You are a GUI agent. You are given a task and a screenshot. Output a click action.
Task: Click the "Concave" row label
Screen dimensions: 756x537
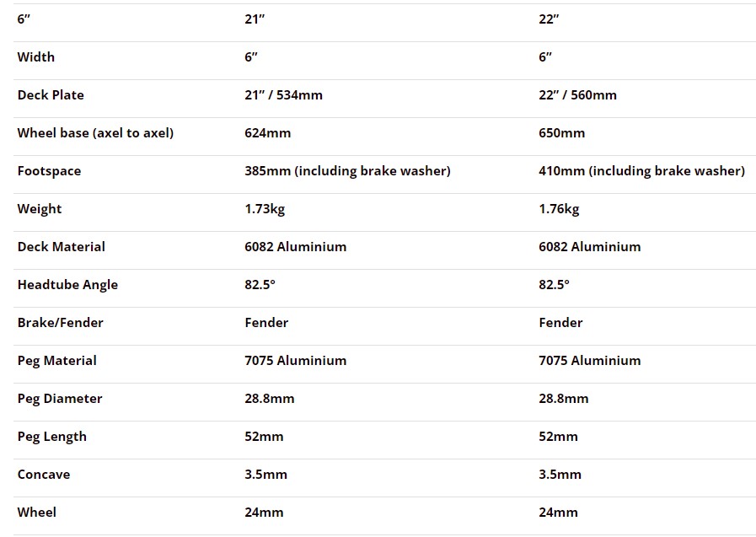pos(44,475)
